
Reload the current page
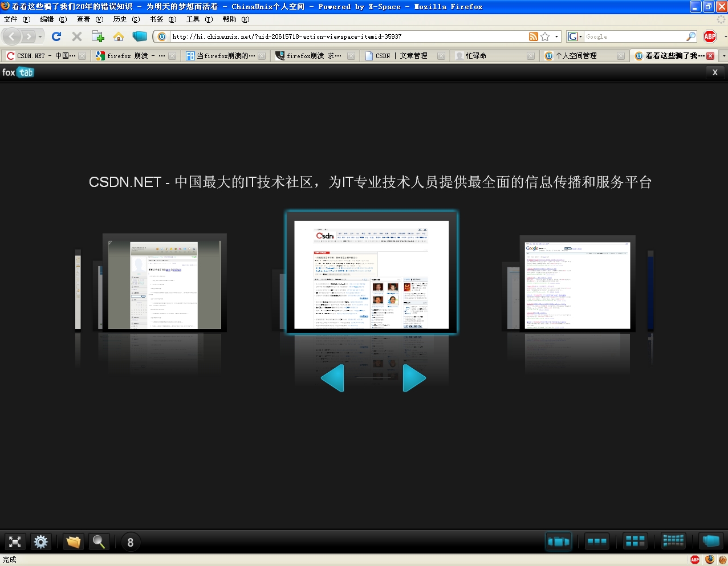(x=56, y=36)
